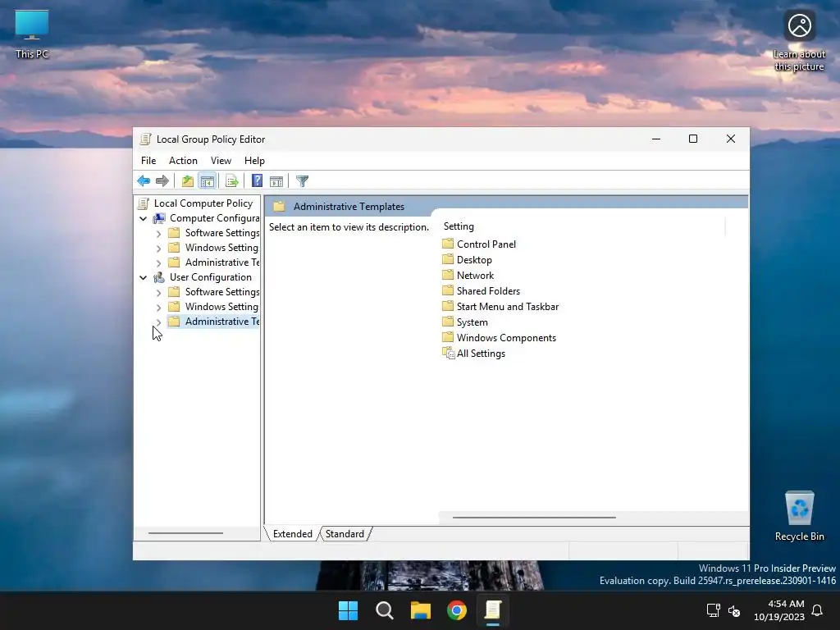Expand Administrative Templates under User Configuration
Screen dimensions: 840x630
(x=158, y=322)
